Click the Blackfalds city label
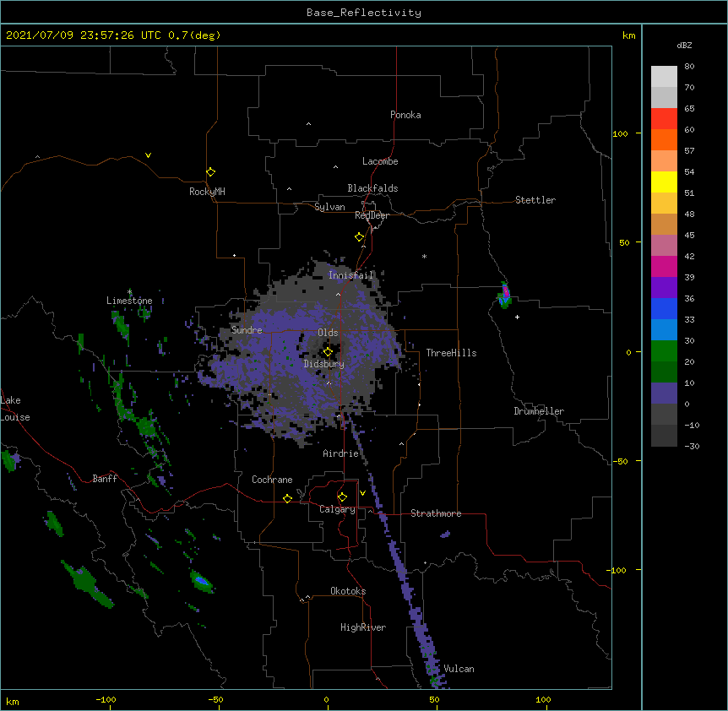This screenshot has height=711, width=728. point(372,188)
